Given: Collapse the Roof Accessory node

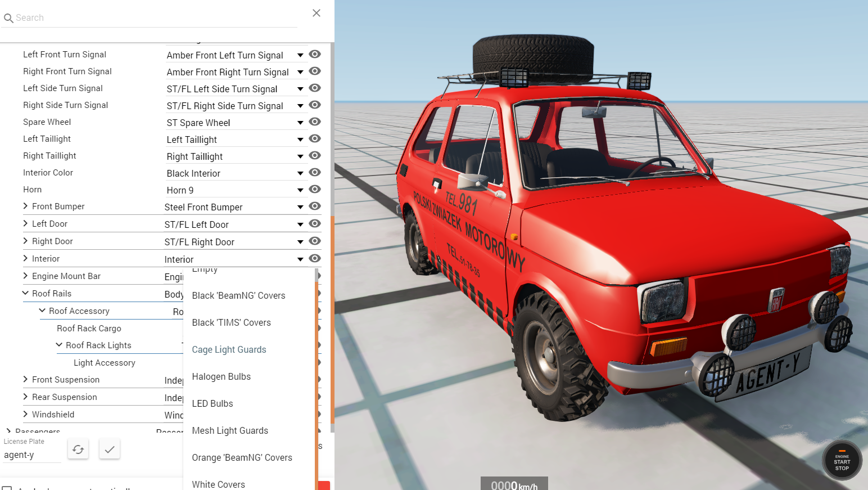Looking at the screenshot, I should pos(42,311).
